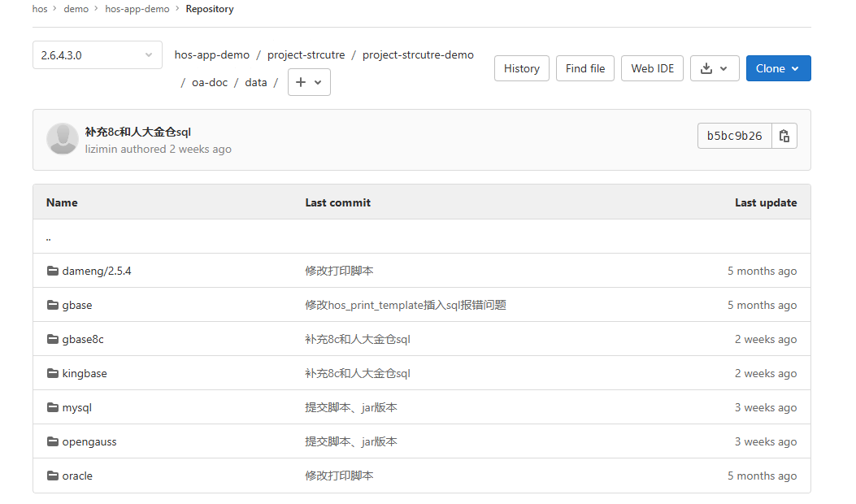Open commit message link for gbase row

(x=406, y=306)
